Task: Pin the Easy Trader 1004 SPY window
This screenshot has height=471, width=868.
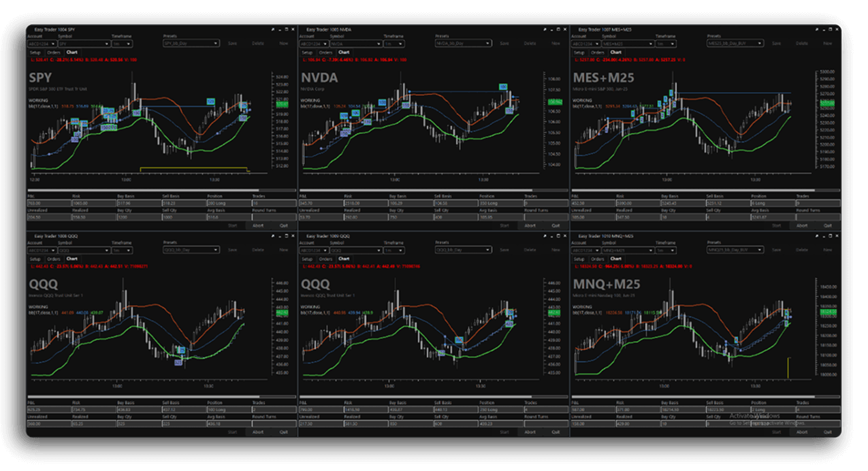Action: coord(272,29)
